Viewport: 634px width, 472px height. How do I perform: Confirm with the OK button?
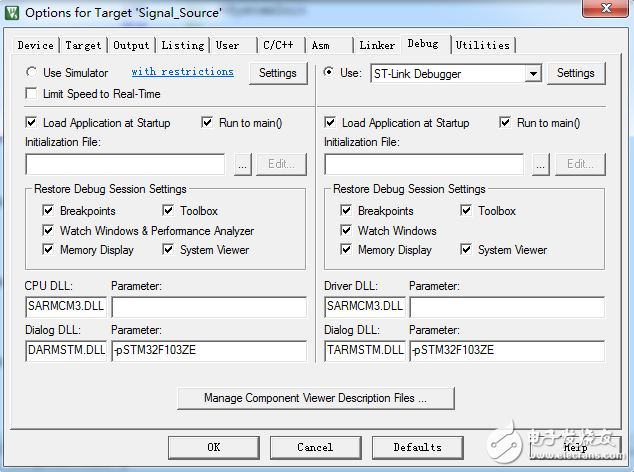coord(214,447)
